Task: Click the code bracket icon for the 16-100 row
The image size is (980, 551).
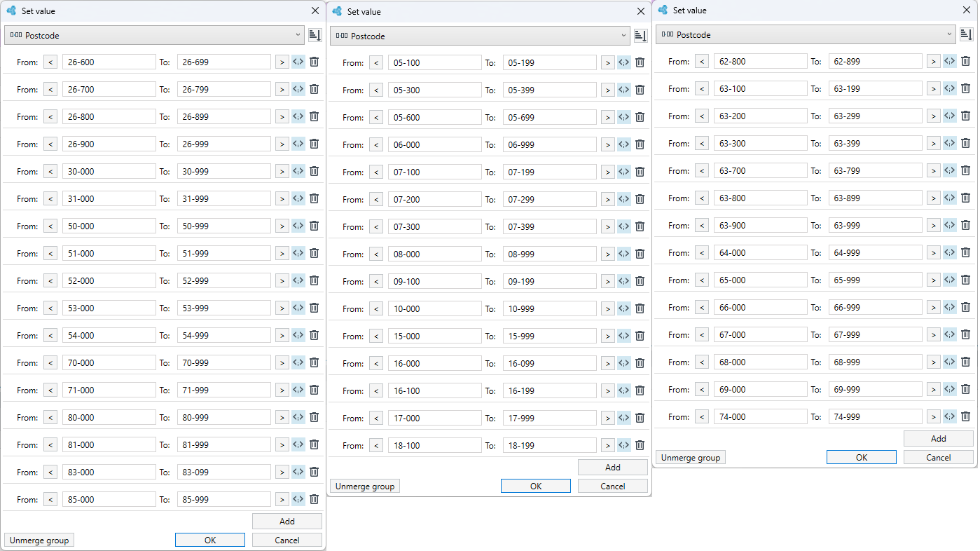Action: click(x=624, y=390)
